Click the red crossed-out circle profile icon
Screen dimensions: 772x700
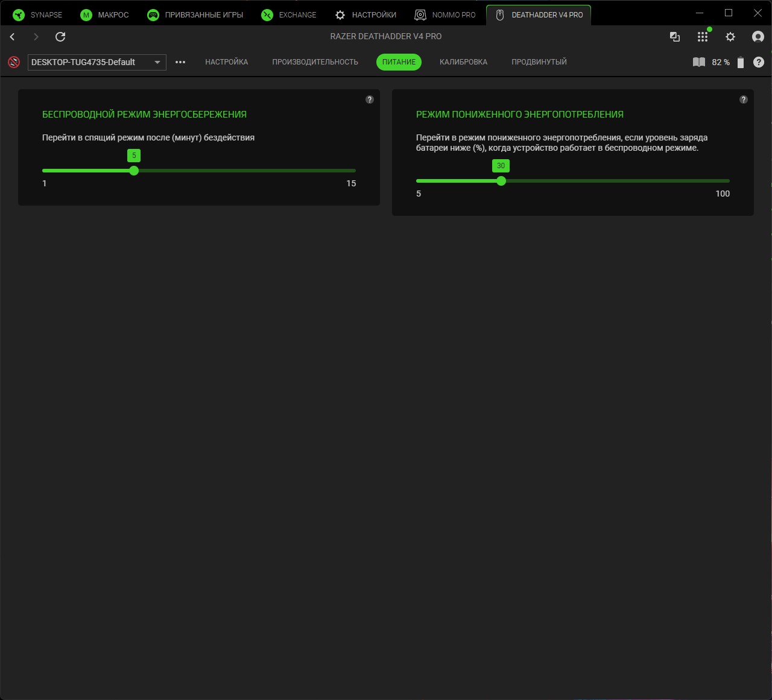14,62
